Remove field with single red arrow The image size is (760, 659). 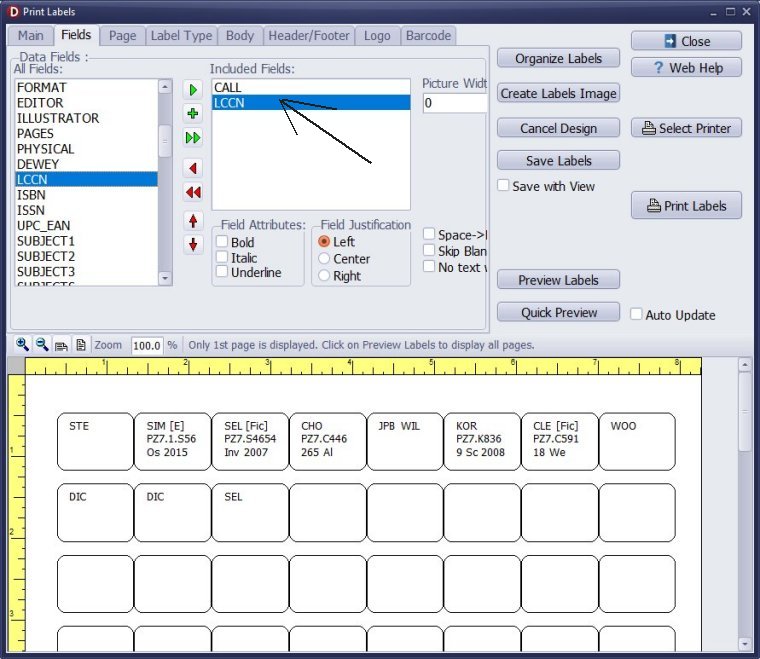(193, 168)
